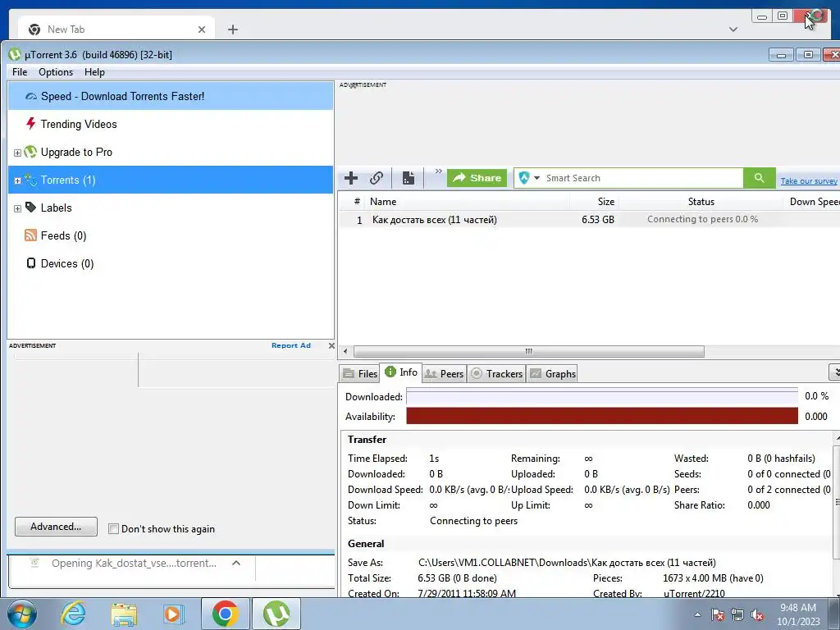The width and height of the screenshot is (840, 630).
Task: Open the Windows Start menu
Action: click(21, 614)
